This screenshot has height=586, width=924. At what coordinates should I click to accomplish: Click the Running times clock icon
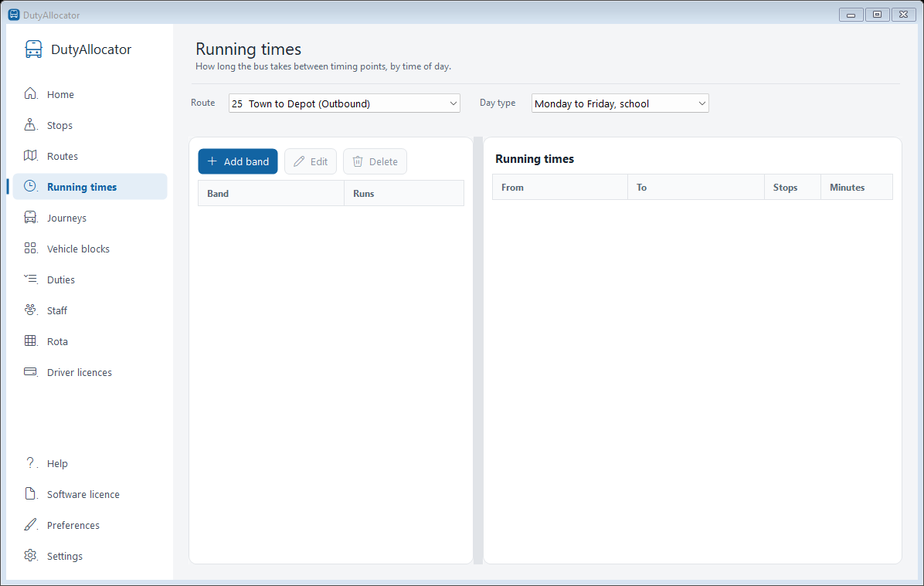click(31, 186)
